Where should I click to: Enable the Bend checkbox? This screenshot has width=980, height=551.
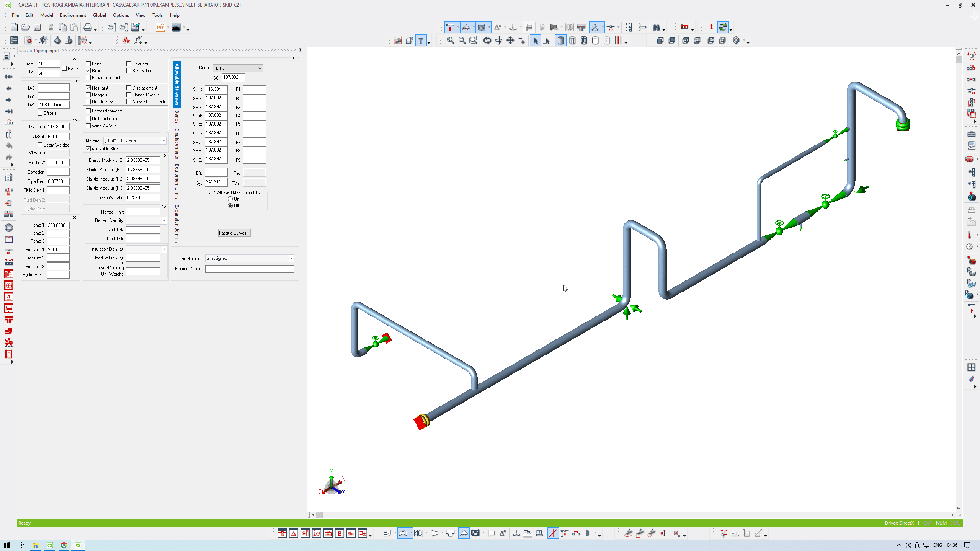88,64
